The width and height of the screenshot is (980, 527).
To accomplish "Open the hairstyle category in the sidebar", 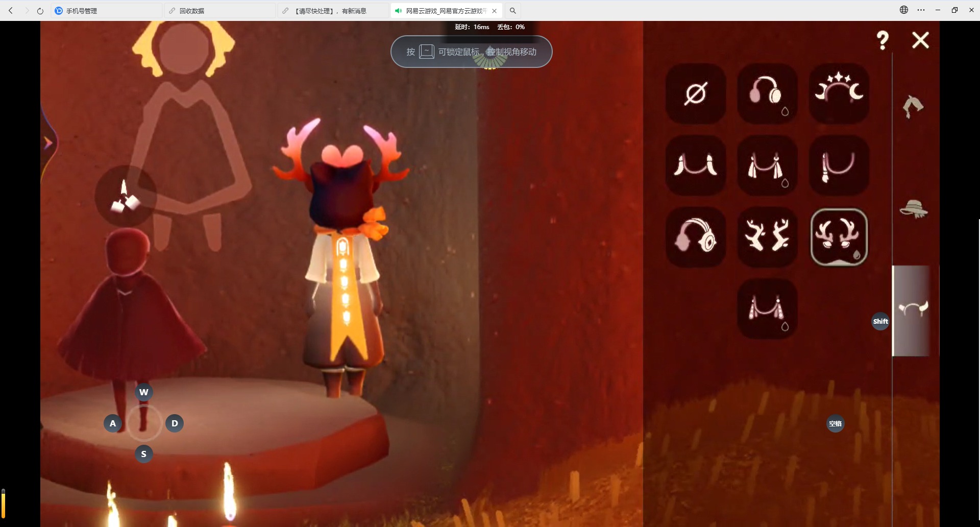I will 913,106.
